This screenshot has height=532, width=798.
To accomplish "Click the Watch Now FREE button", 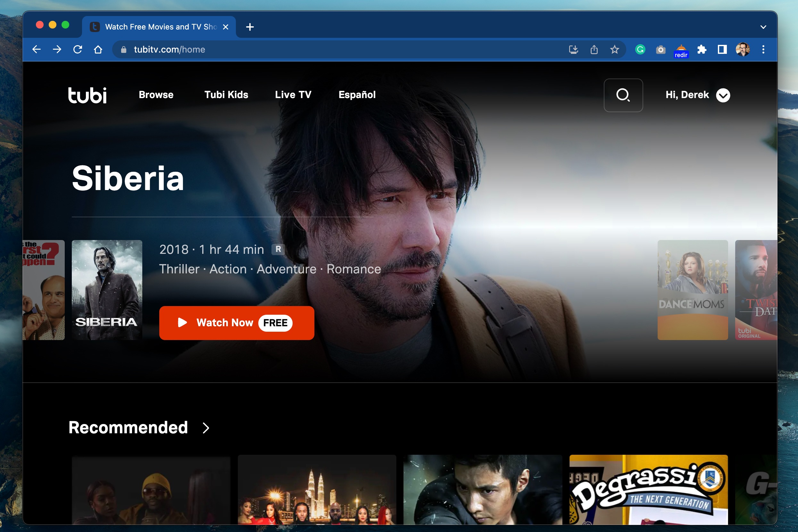I will 236,323.
